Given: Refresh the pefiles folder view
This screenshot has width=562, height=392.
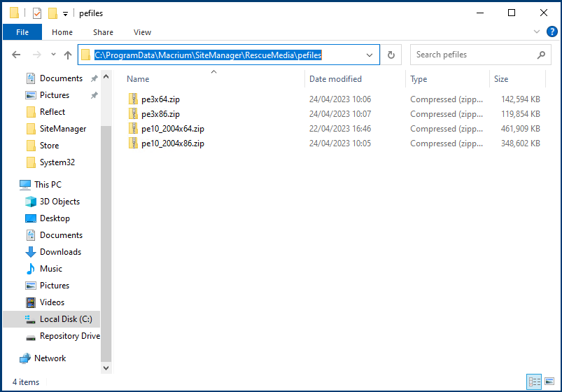Looking at the screenshot, I should pyautogui.click(x=391, y=55).
